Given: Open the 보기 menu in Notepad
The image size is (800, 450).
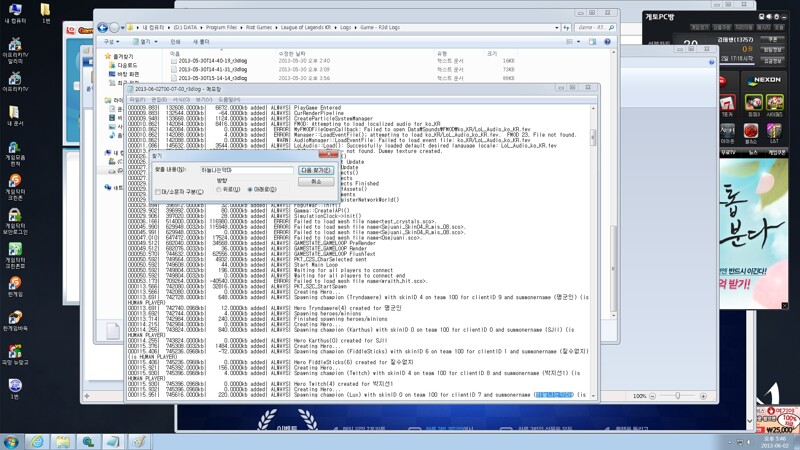Looking at the screenshot, I should click(x=204, y=99).
